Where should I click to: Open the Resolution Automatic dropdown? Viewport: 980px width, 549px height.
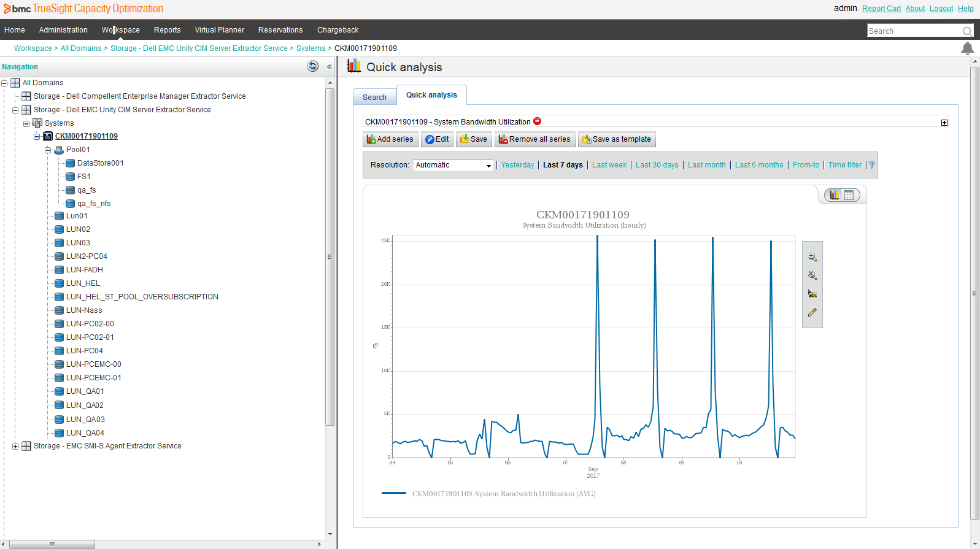click(453, 165)
